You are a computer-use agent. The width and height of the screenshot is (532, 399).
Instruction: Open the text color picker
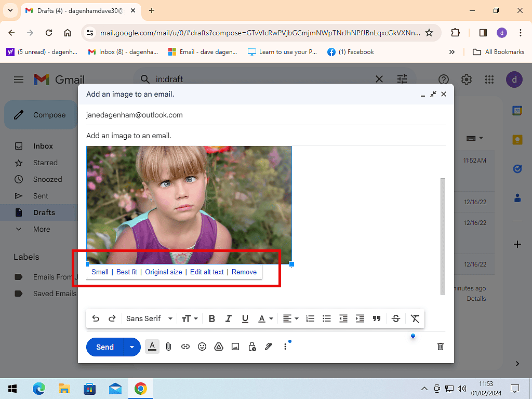click(265, 318)
